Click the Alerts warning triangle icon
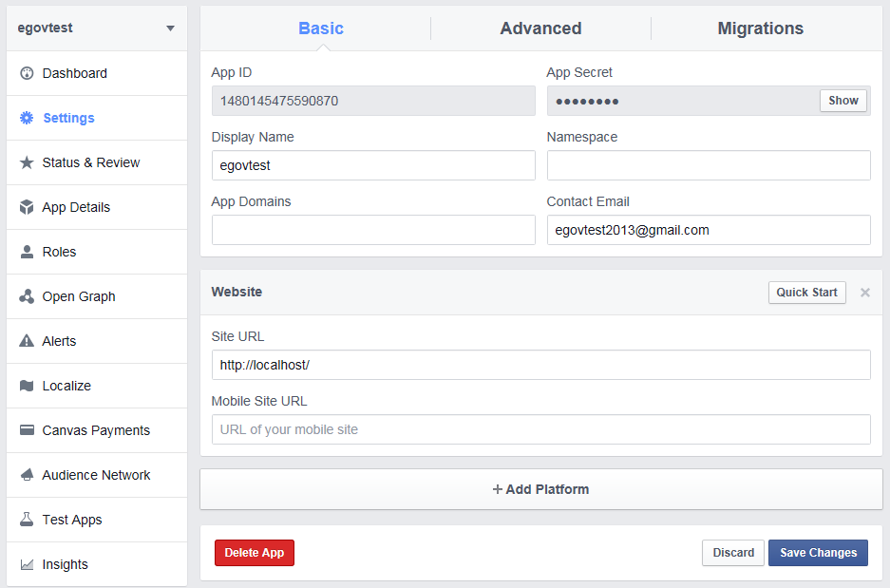This screenshot has width=890, height=588. click(x=27, y=341)
